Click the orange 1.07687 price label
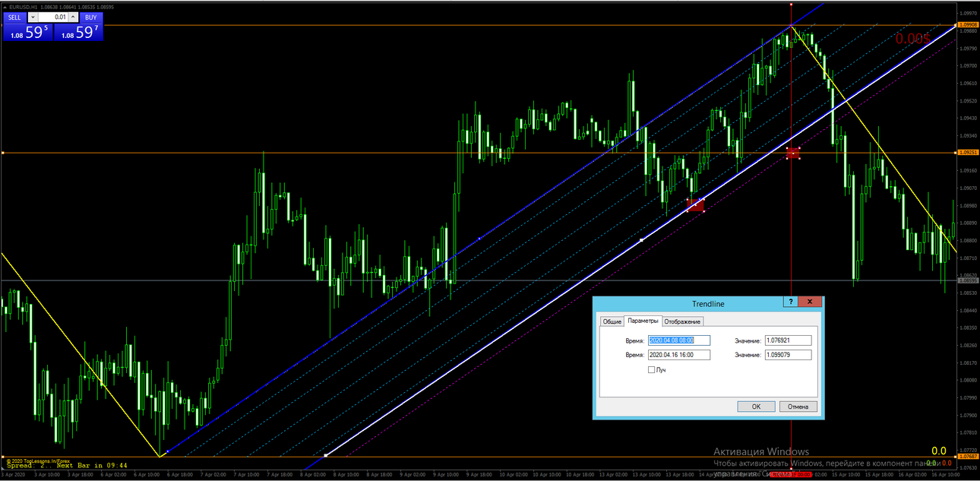The height and width of the screenshot is (481, 980). [968, 457]
